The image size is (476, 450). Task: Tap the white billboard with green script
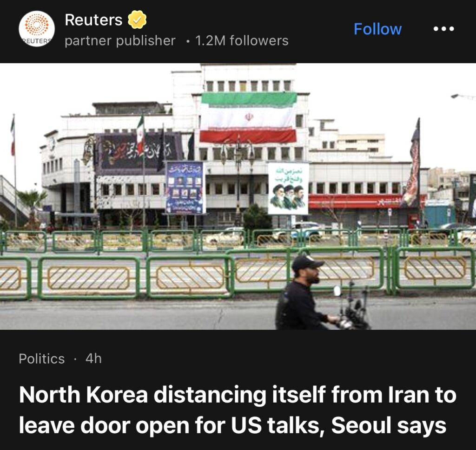[288, 188]
